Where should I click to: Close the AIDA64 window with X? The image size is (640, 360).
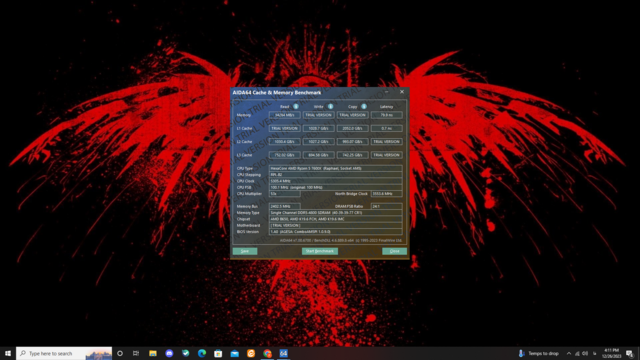[402, 92]
